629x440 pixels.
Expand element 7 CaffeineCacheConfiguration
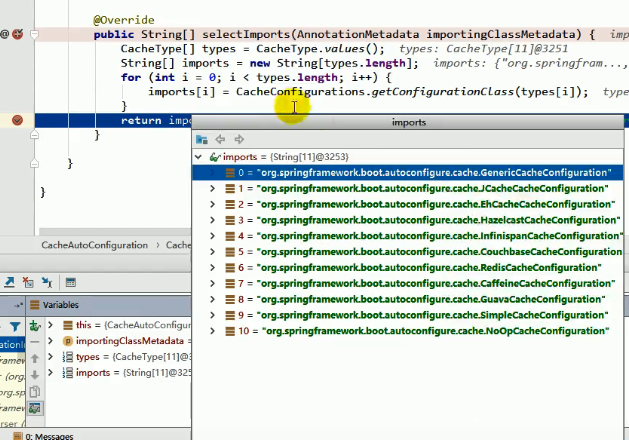[x=213, y=284]
